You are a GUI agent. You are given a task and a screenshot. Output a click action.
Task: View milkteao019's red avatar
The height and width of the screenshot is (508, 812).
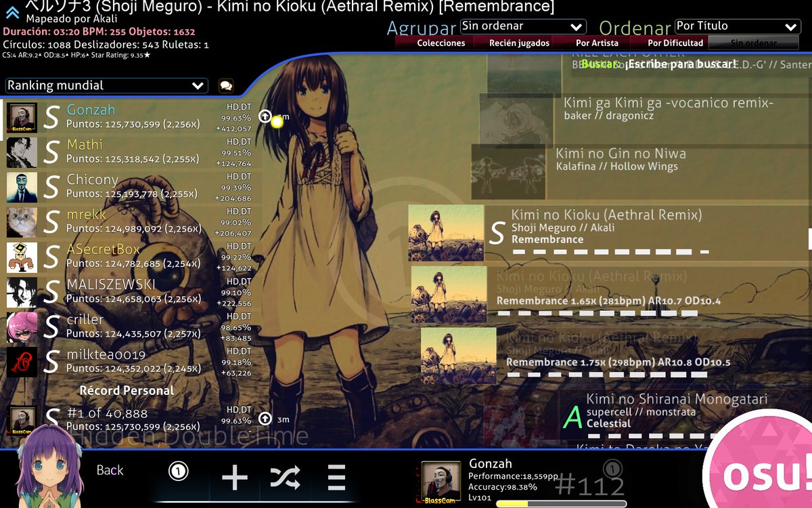(22, 362)
